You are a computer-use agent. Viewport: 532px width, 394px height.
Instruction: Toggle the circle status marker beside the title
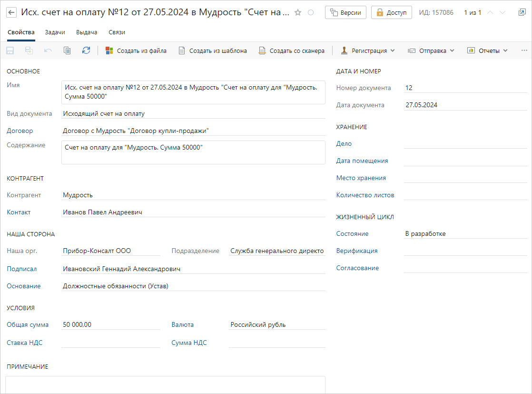311,13
